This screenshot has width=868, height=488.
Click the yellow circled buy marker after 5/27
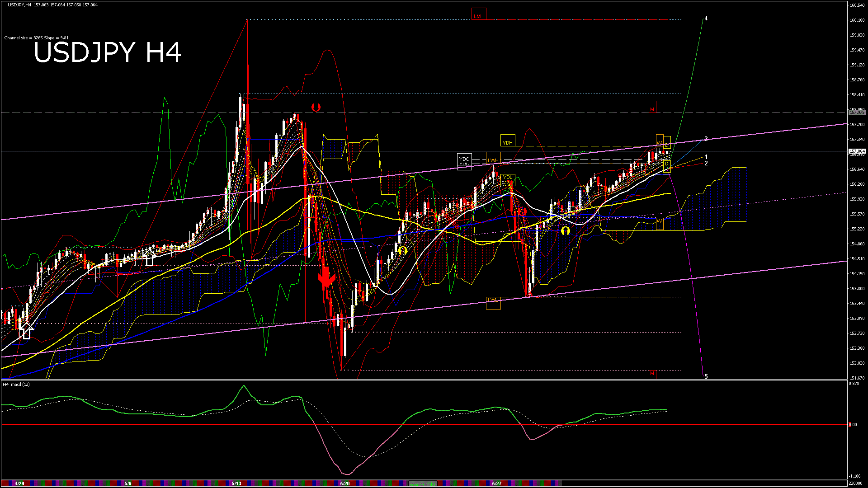click(x=565, y=231)
